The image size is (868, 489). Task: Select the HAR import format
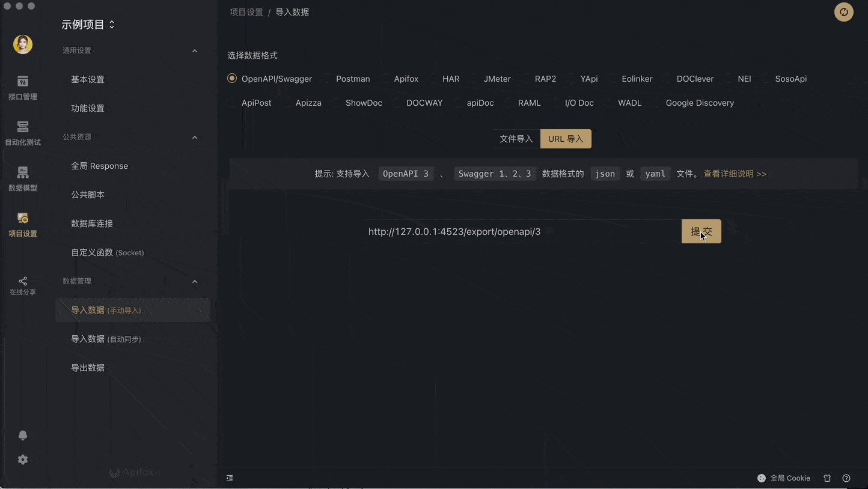[451, 79]
